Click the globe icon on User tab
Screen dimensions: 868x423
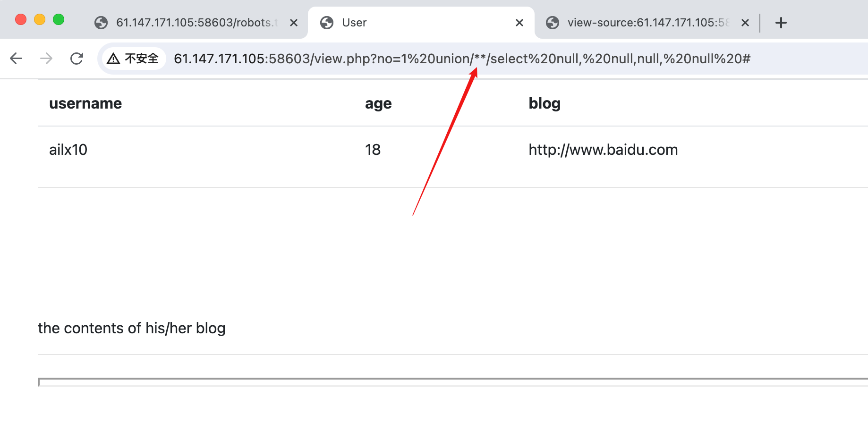[327, 23]
